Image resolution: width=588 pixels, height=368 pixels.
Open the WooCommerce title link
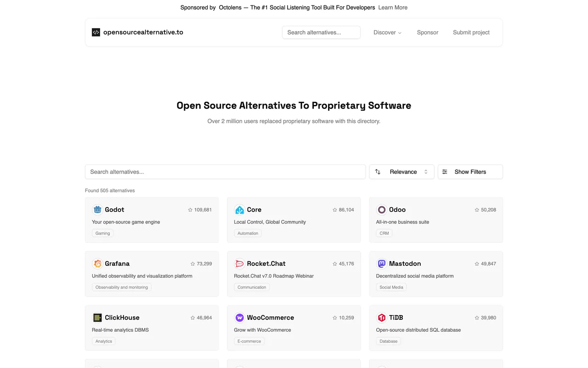click(x=271, y=317)
